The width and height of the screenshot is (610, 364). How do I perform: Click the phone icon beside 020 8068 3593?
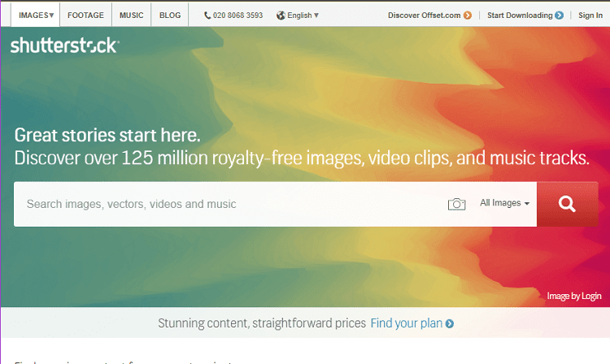point(207,15)
